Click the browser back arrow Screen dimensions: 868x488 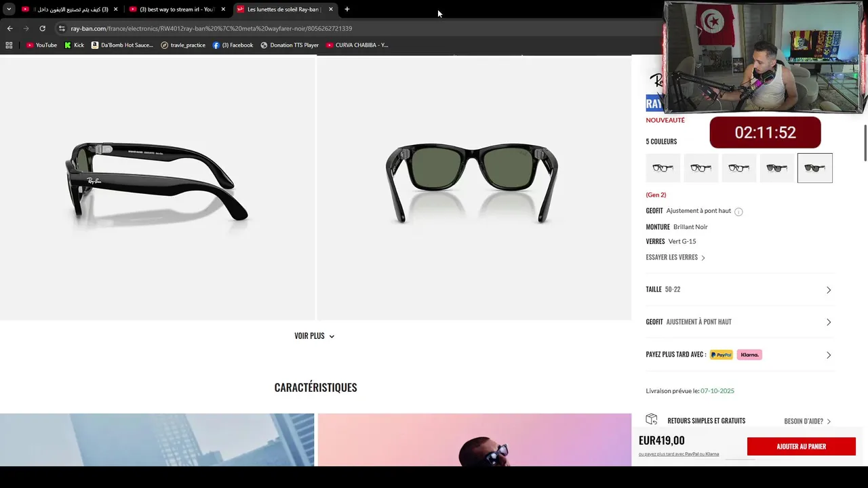tap(9, 28)
